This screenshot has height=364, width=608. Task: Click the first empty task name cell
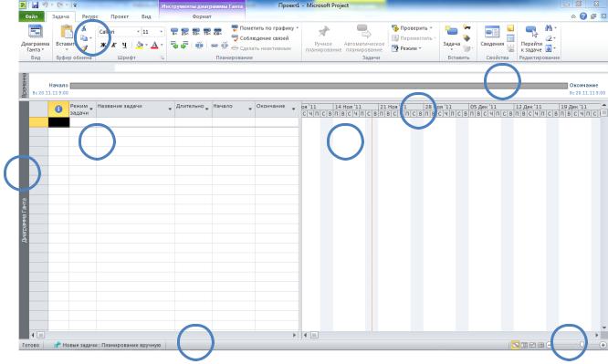pos(135,122)
